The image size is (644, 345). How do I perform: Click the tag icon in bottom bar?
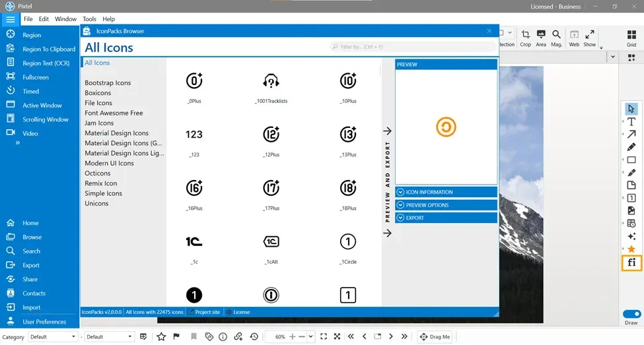[x=209, y=337]
